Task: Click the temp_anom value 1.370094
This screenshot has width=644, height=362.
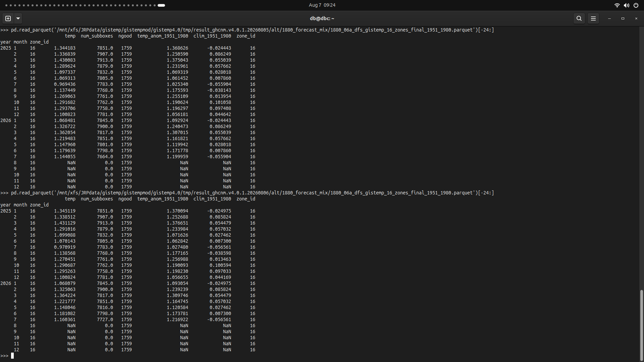Action: [177, 211]
